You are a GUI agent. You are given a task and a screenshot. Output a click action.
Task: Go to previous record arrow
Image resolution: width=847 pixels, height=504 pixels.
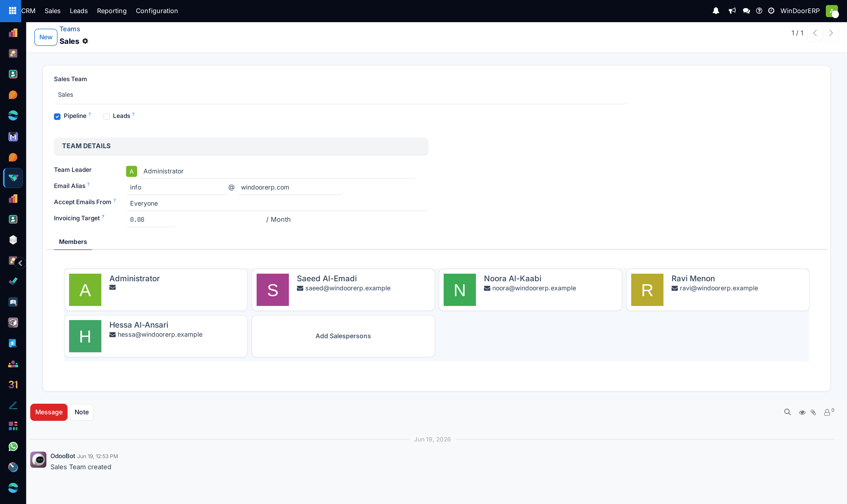point(815,33)
